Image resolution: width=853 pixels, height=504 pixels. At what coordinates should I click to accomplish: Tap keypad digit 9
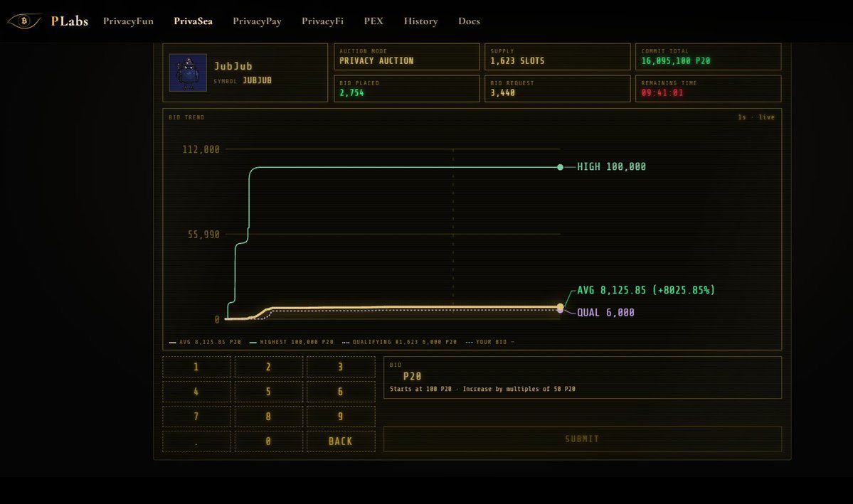pyautogui.click(x=341, y=417)
